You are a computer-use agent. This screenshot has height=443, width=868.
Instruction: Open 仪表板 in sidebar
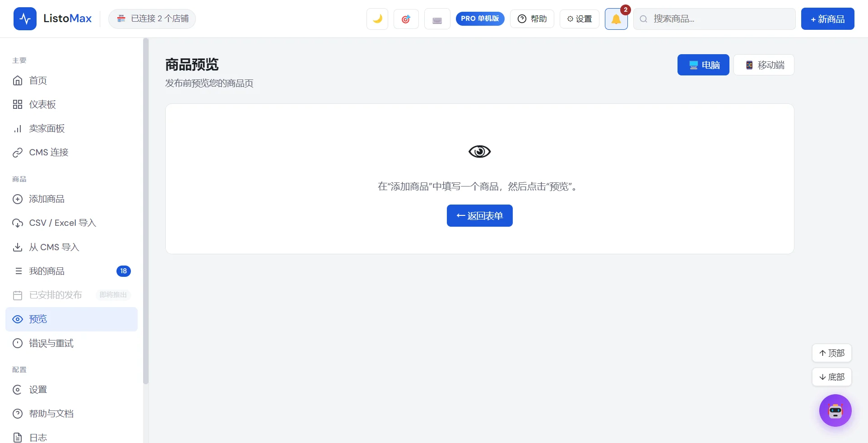71,104
